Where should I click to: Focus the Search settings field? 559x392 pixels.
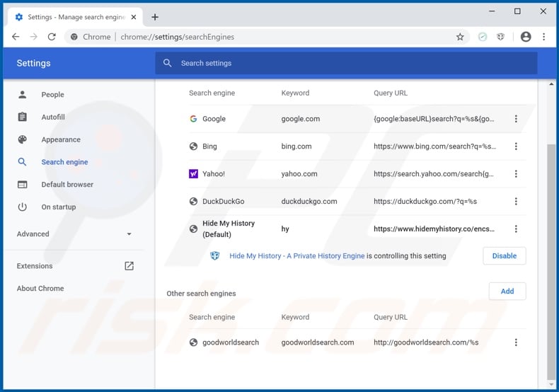[346, 63]
